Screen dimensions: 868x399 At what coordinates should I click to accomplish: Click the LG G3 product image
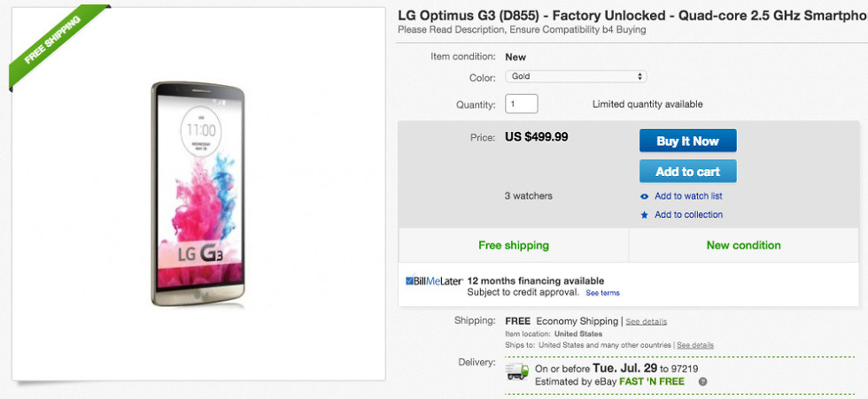[x=198, y=195]
